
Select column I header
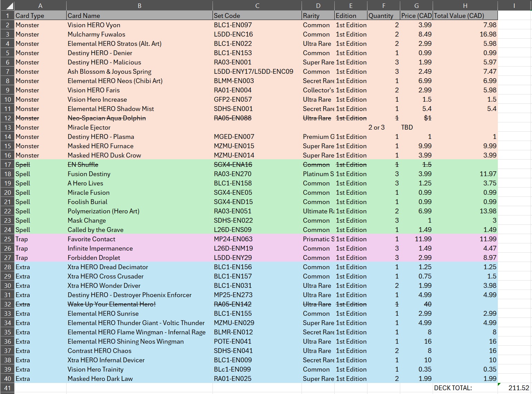[514, 6]
